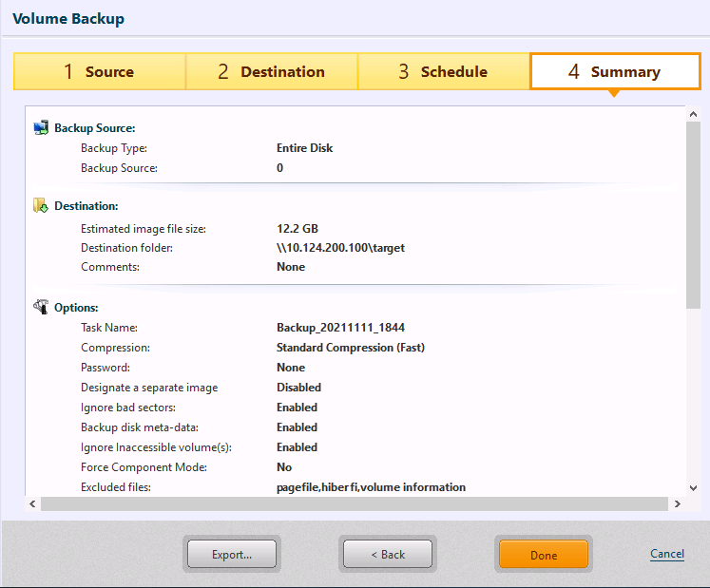
Task: Click the horizontal scrollbar right arrow
Action: (677, 503)
